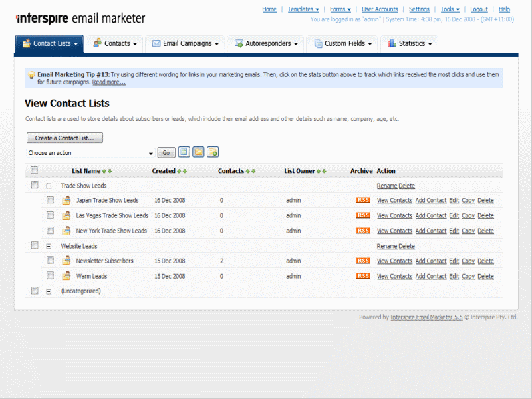Edit the Japan Trade Show Leads list
Screen dimensions: 532x399
(454, 201)
